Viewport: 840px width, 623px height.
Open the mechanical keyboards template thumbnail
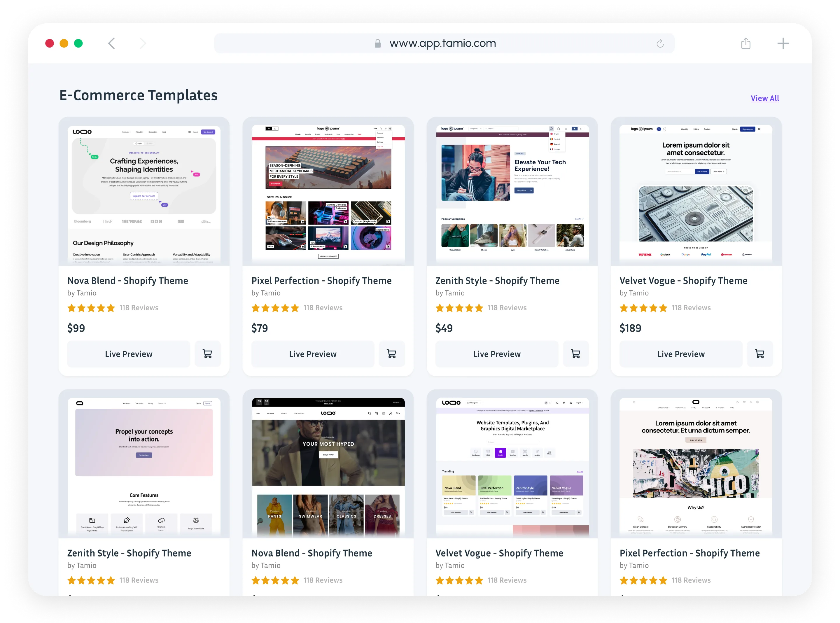328,192
